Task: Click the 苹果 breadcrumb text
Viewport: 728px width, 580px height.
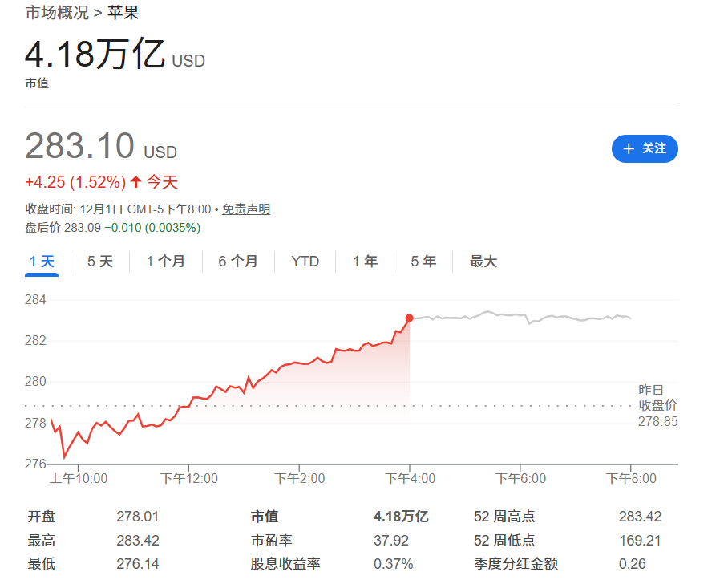Action: [x=123, y=13]
